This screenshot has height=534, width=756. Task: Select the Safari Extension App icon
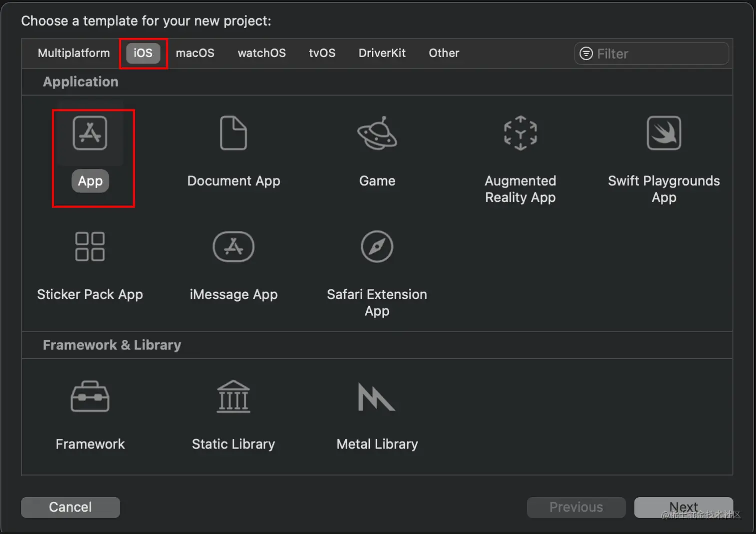point(377,246)
